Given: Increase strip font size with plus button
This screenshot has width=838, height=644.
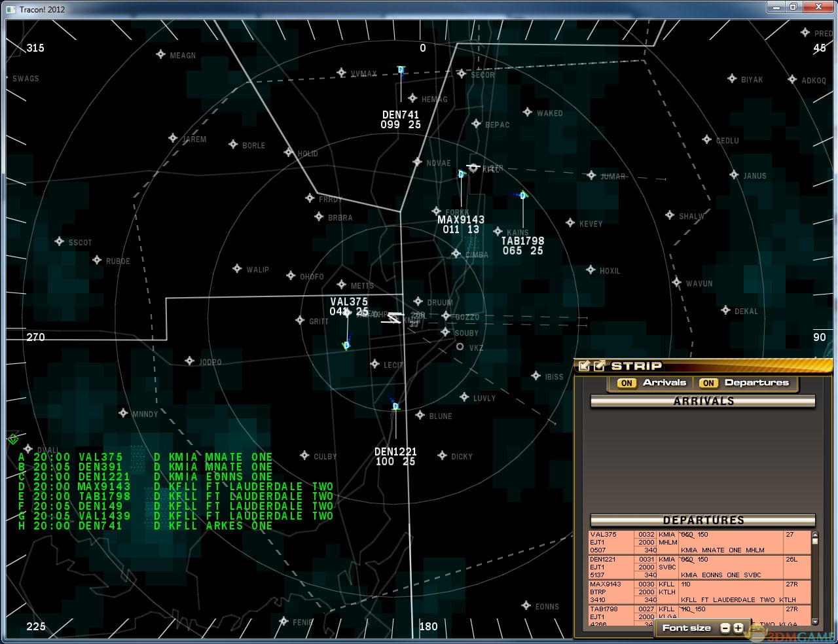Looking at the screenshot, I should [738, 628].
